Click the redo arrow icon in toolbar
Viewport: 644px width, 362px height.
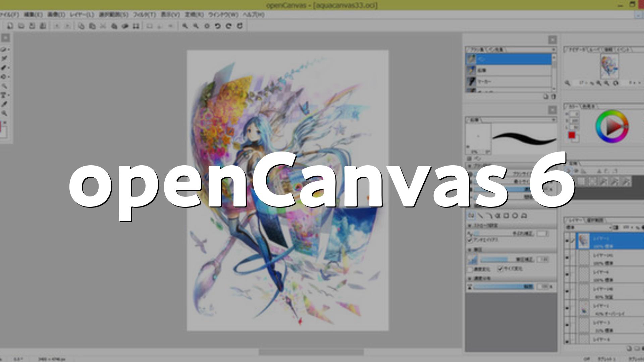pyautogui.click(x=229, y=26)
